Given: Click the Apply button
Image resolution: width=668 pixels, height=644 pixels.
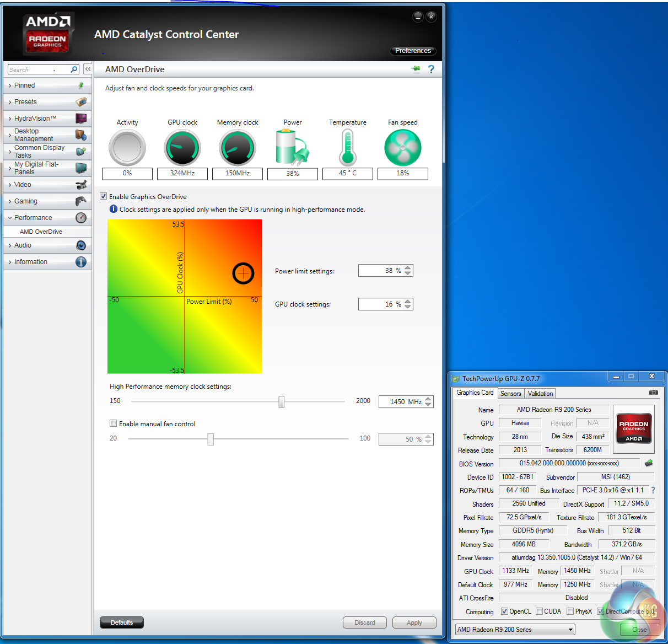Looking at the screenshot, I should [x=414, y=622].
